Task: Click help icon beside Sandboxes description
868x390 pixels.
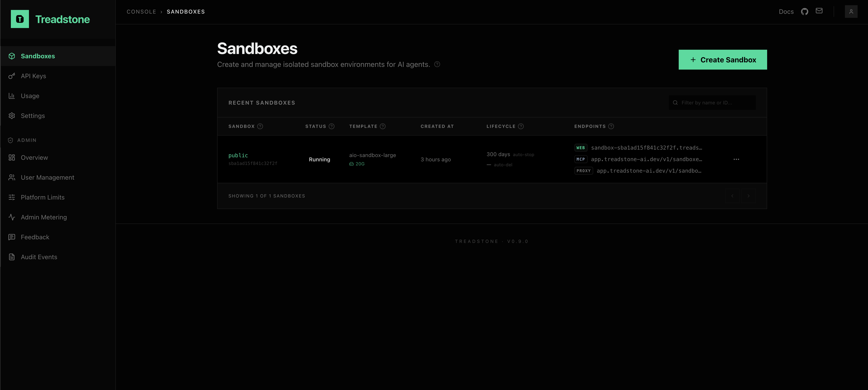Action: point(437,64)
